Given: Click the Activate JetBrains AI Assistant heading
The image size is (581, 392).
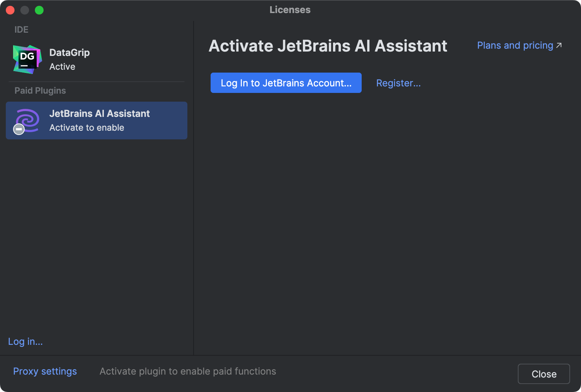Looking at the screenshot, I should tap(328, 46).
